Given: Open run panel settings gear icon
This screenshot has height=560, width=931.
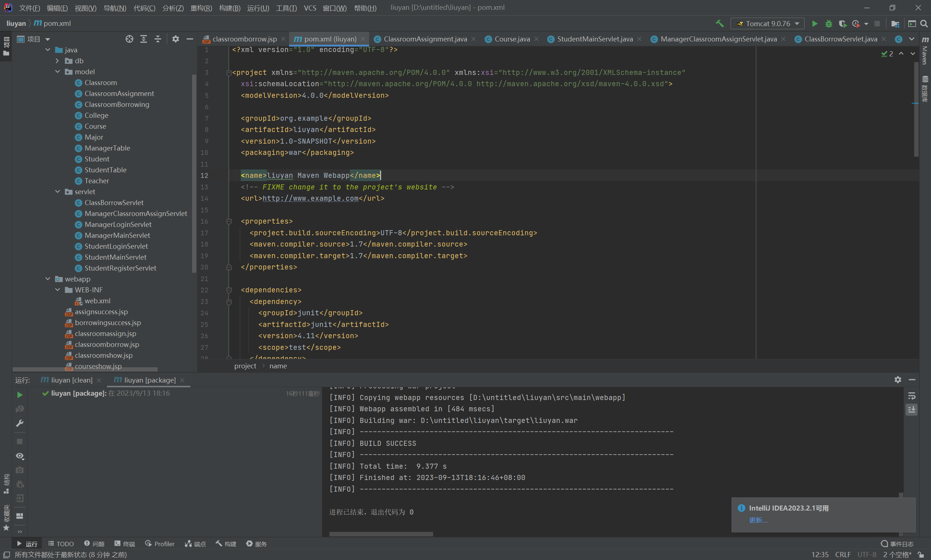Looking at the screenshot, I should pyautogui.click(x=898, y=380).
